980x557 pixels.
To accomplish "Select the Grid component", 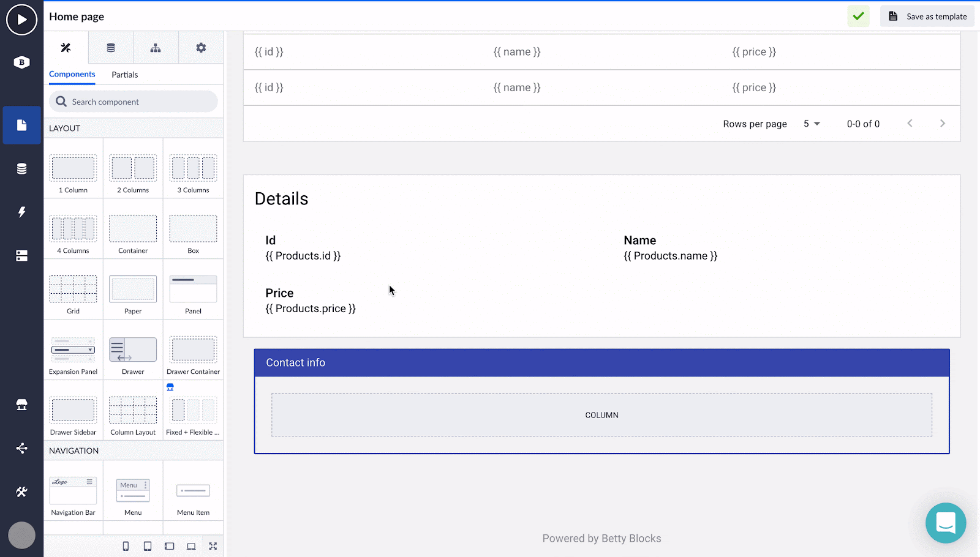I will tap(73, 289).
